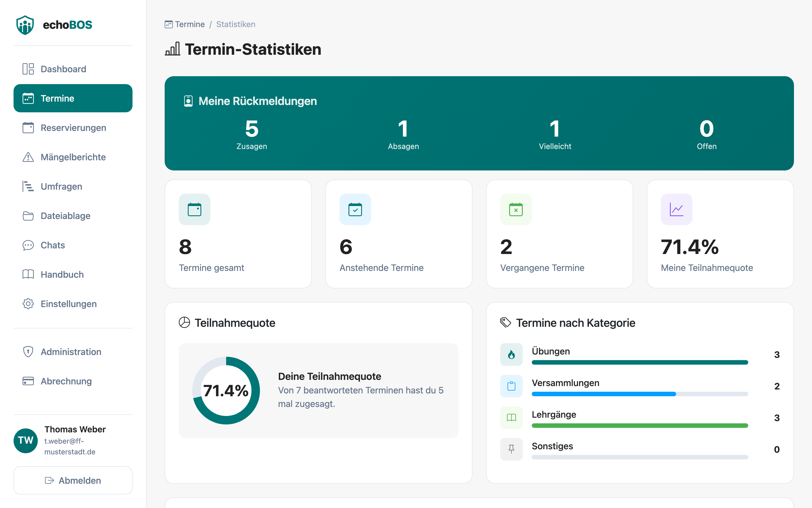Click the Einstellungen gear icon

pos(28,304)
